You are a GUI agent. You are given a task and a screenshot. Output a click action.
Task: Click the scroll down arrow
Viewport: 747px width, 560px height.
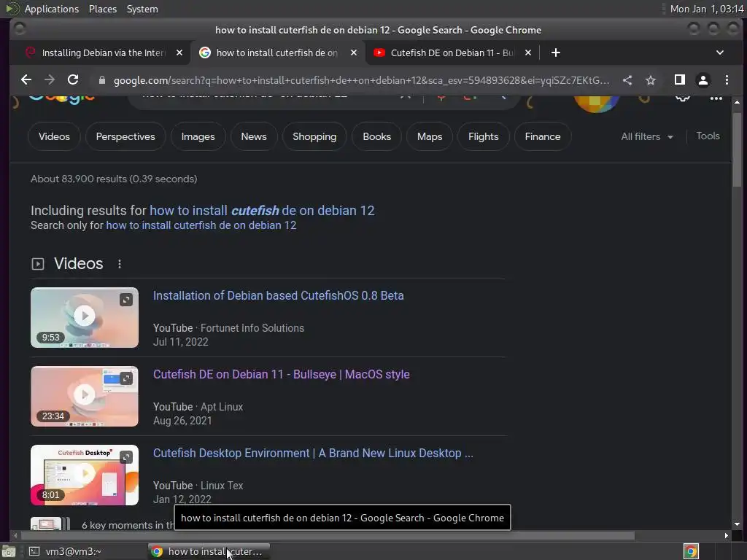tap(737, 524)
